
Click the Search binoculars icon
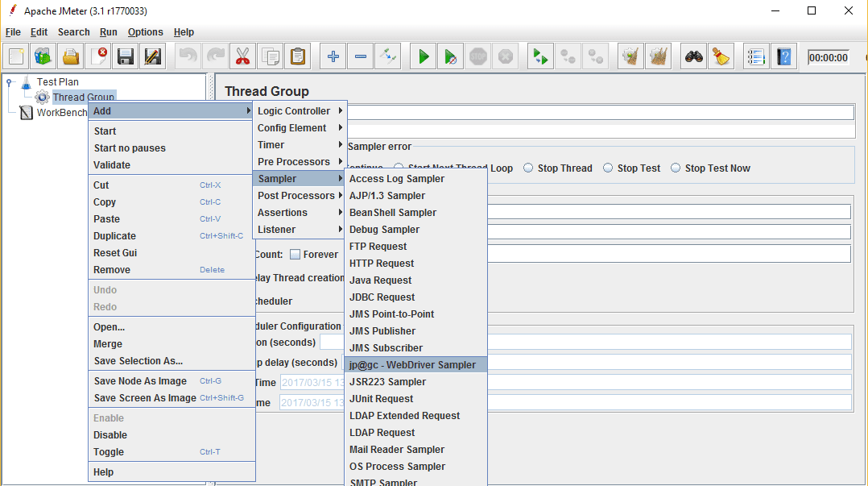[695, 56]
